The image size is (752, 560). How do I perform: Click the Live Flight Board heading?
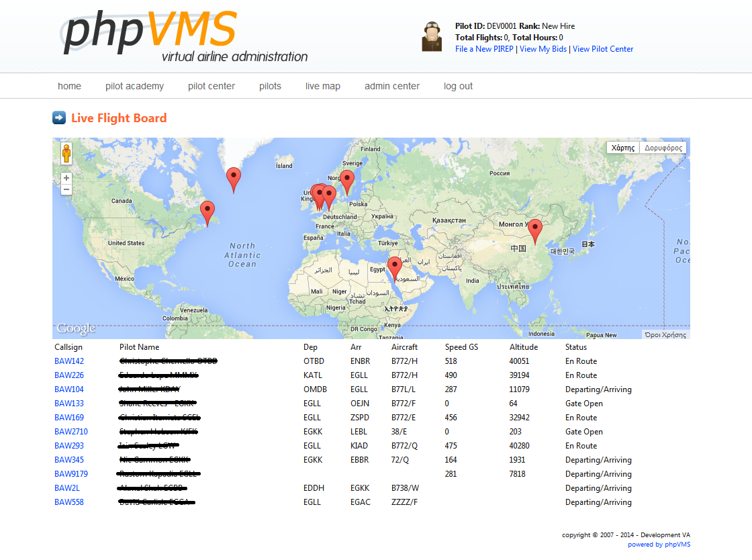coord(119,118)
